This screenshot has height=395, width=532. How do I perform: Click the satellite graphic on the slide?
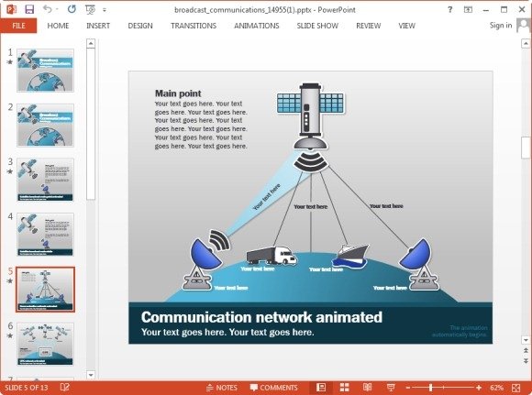click(x=310, y=116)
